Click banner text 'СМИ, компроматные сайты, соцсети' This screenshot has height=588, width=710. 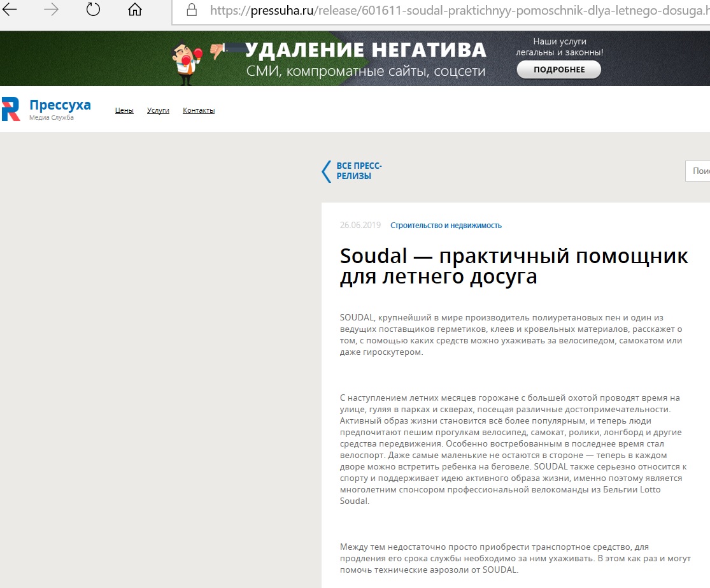pos(366,71)
